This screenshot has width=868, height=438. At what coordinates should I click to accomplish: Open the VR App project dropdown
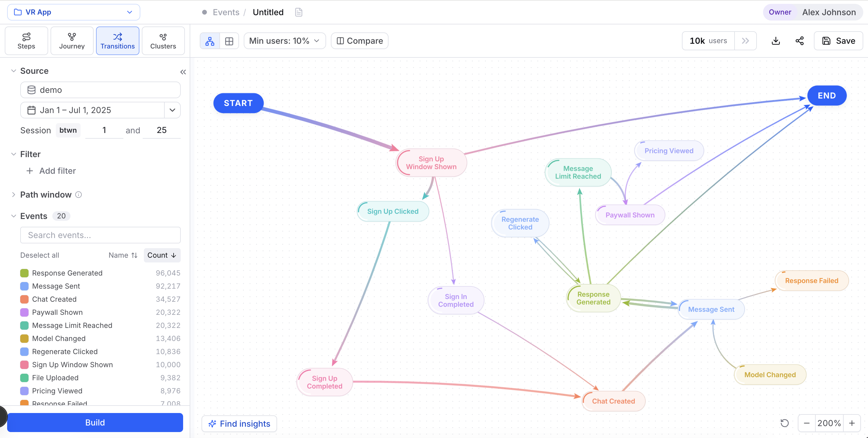click(74, 12)
